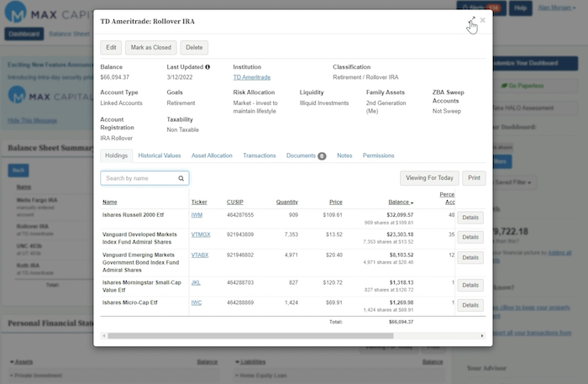Click the Back button in Balance Sheet Summary
Screen dimensions: 588x384
click(x=18, y=171)
